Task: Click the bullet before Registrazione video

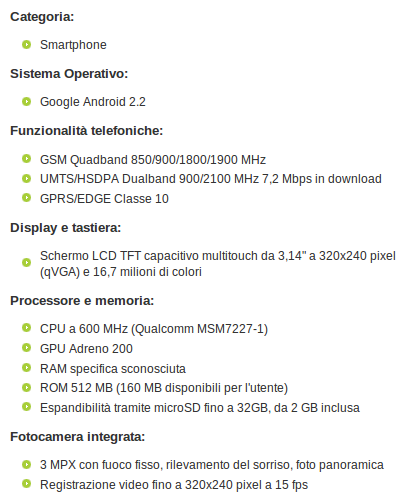Action: (26, 484)
